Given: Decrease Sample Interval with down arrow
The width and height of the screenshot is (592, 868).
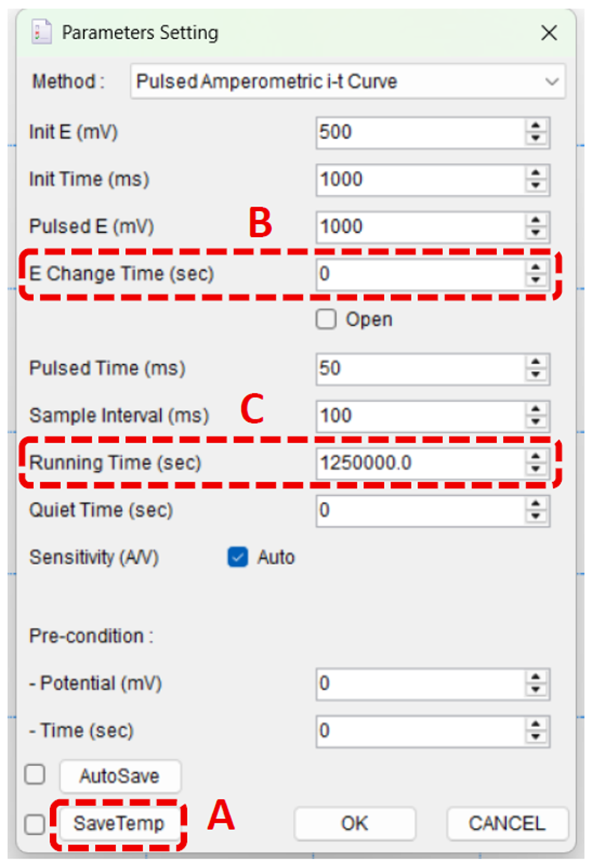Looking at the screenshot, I should [x=536, y=422].
